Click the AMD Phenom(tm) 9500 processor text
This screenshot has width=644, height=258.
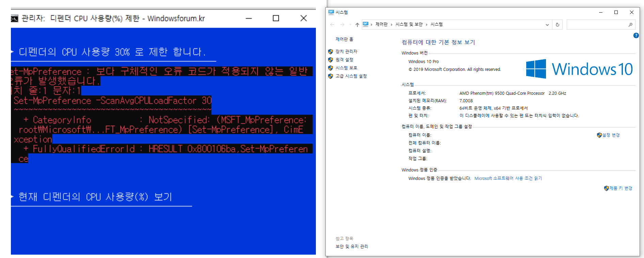(x=502, y=93)
